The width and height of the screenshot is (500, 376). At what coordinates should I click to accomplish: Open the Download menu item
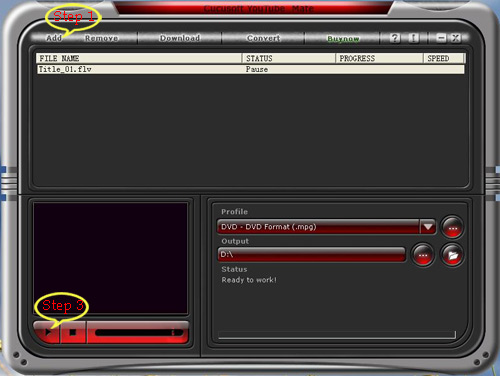click(180, 38)
